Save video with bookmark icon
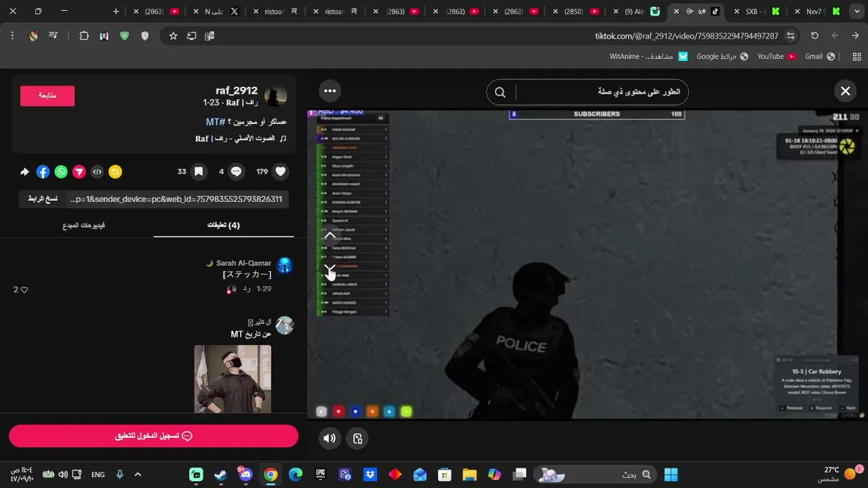Viewport: 868px width, 488px height. pyautogui.click(x=199, y=171)
